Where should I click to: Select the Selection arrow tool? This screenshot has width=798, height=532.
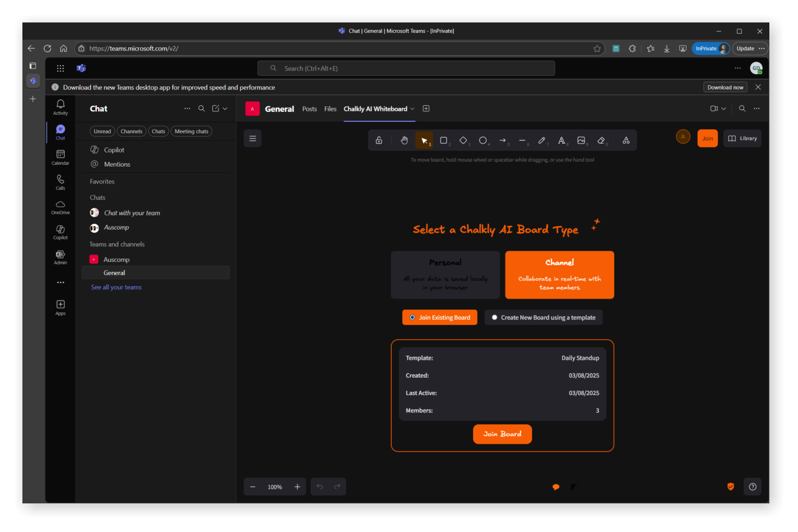[x=424, y=141]
